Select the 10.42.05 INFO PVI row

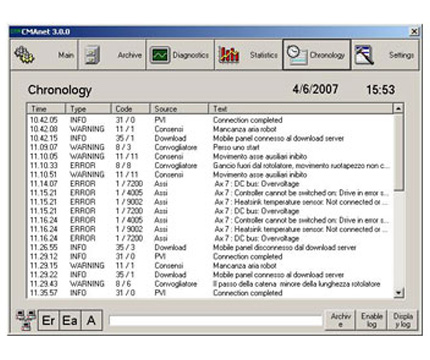point(210,120)
